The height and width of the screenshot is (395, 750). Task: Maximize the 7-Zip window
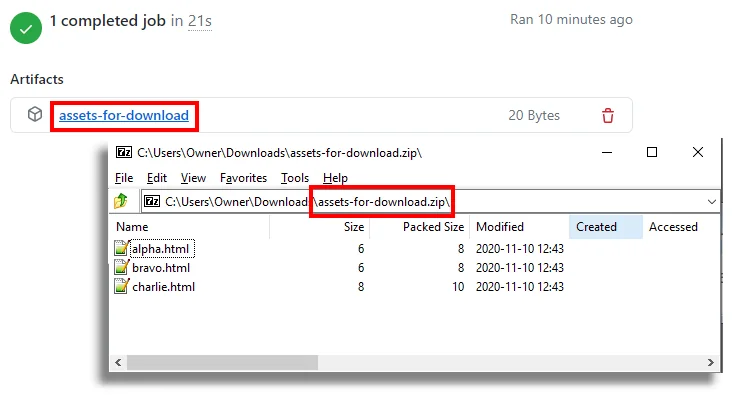[652, 152]
